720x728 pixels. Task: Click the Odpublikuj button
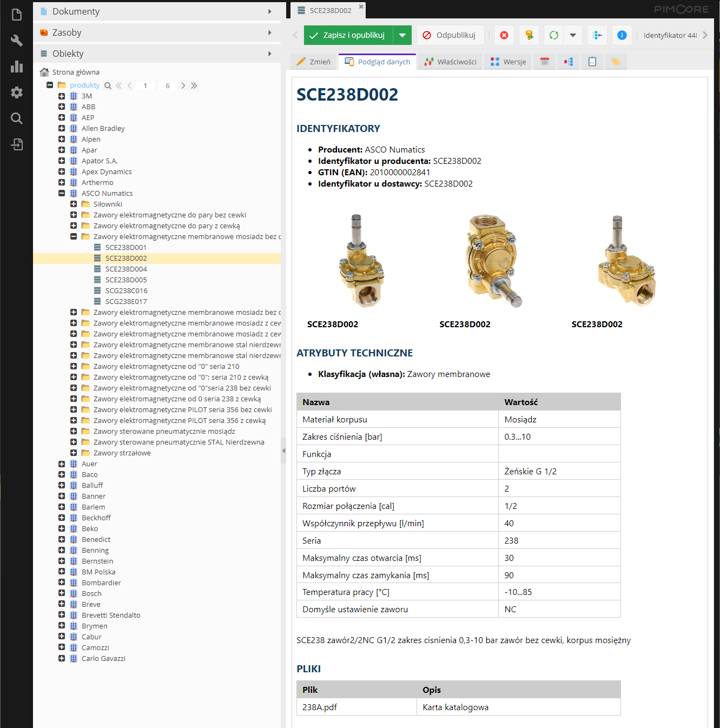click(x=450, y=35)
